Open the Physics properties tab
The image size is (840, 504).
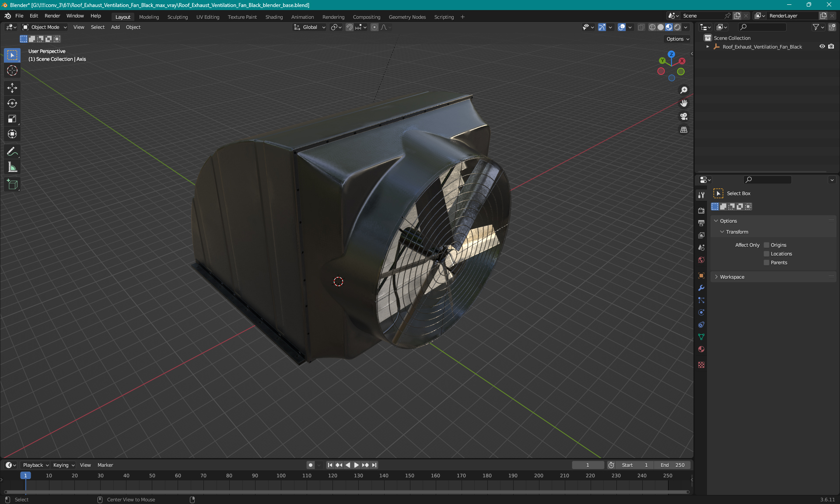701,312
